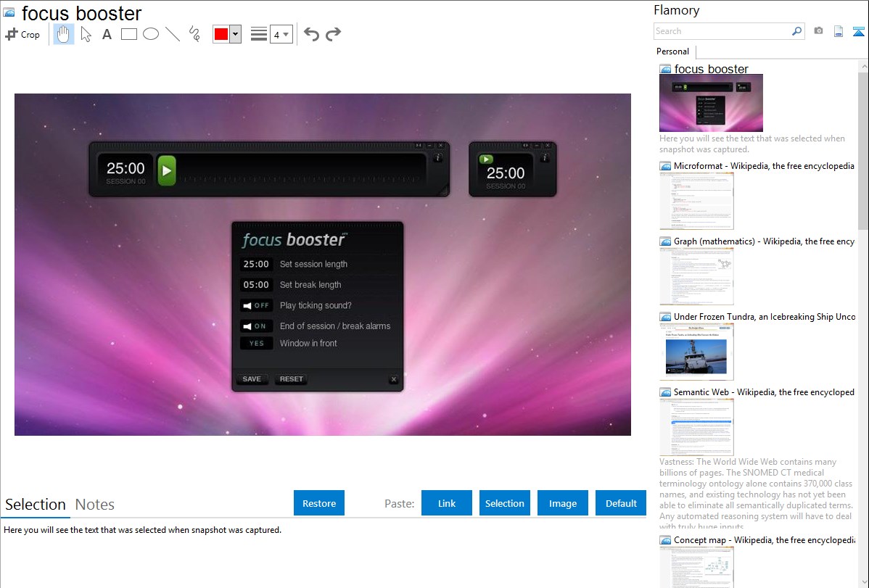
Task: Open the Graph (mathematics) snapshot thumbnail
Action: (696, 276)
